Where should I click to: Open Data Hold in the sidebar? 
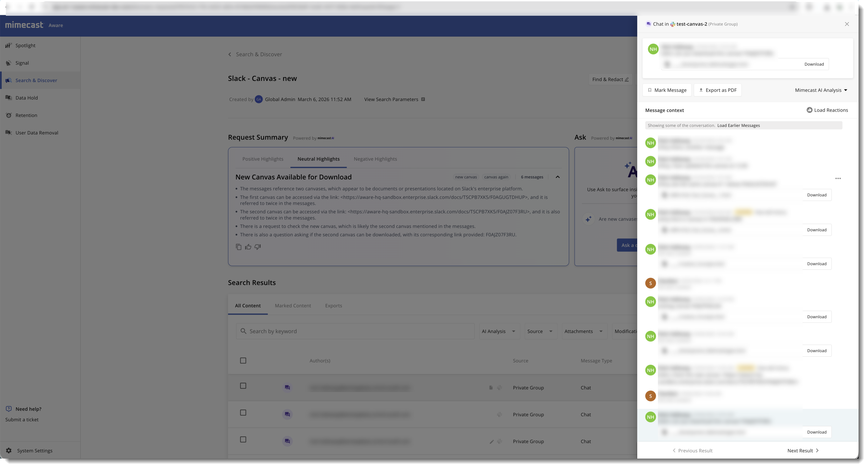[x=27, y=98]
